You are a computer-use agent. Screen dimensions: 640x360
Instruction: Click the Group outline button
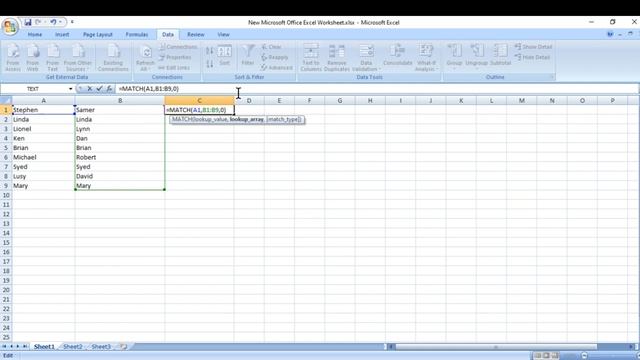pos(454,57)
